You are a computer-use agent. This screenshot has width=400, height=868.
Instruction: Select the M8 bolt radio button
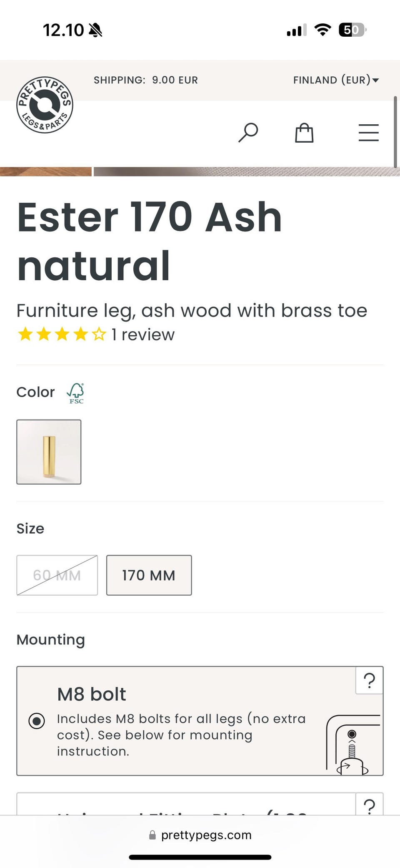37,721
